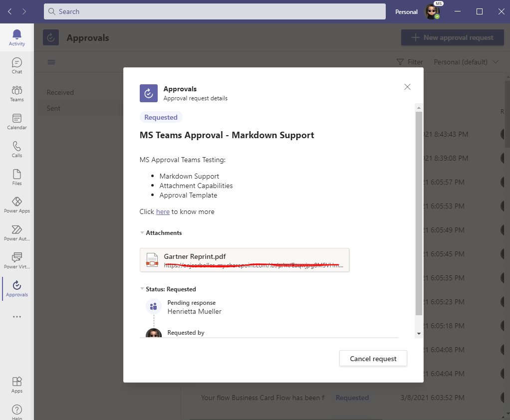Click Cancel request button
510x420 pixels.
[373, 359]
